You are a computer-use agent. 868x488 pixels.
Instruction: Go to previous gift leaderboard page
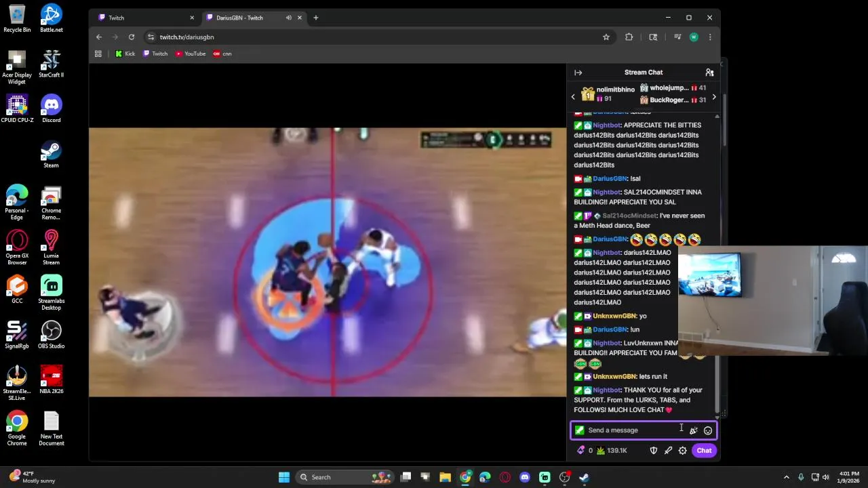point(573,97)
